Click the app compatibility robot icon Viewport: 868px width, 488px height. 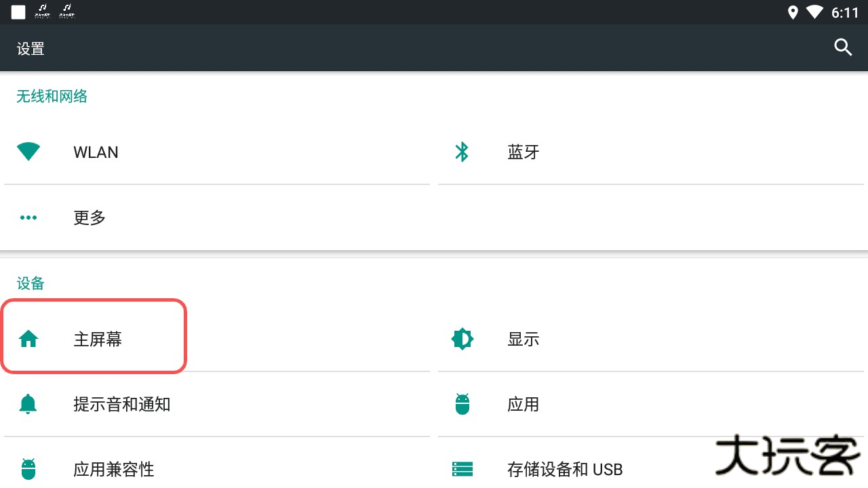(x=28, y=469)
